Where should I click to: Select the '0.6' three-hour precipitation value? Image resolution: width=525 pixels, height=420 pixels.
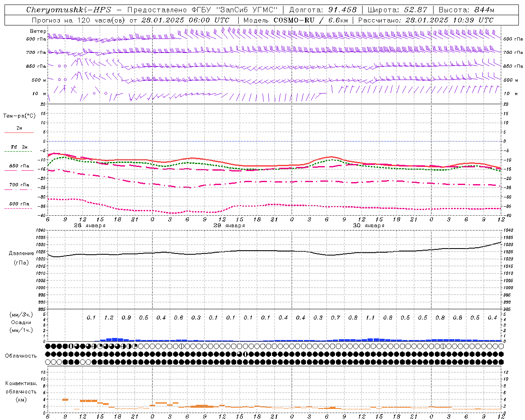click(178, 318)
